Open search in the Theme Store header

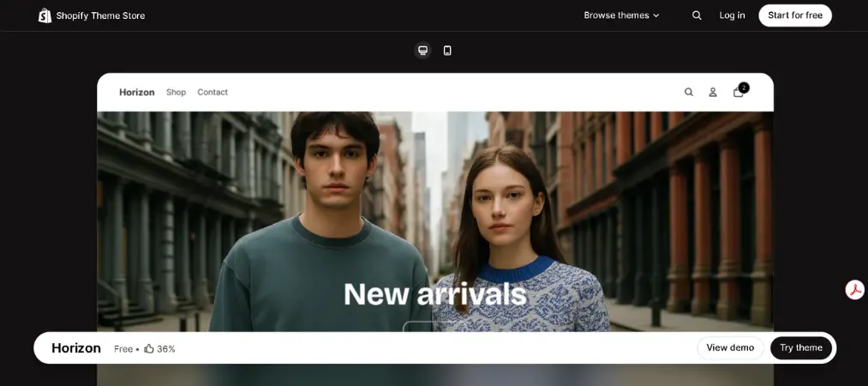[x=697, y=15]
